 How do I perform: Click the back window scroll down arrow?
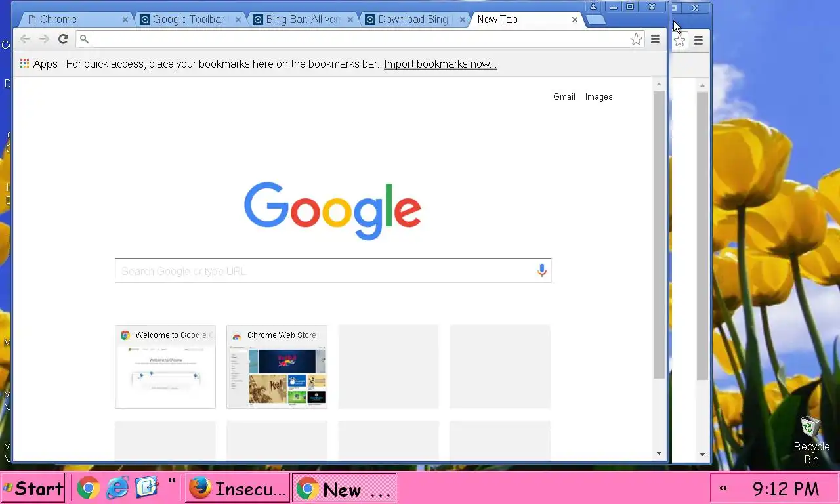[x=702, y=454]
